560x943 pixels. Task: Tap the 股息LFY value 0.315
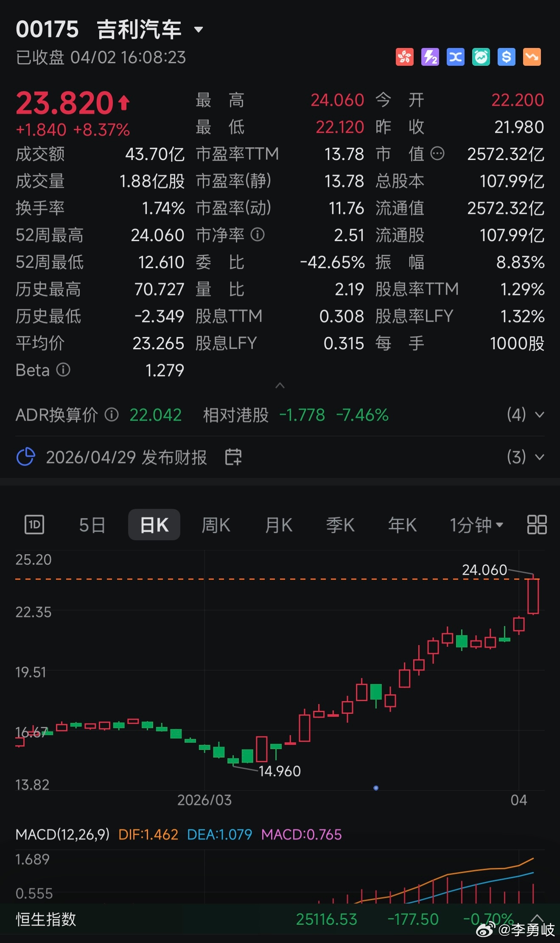[344, 343]
